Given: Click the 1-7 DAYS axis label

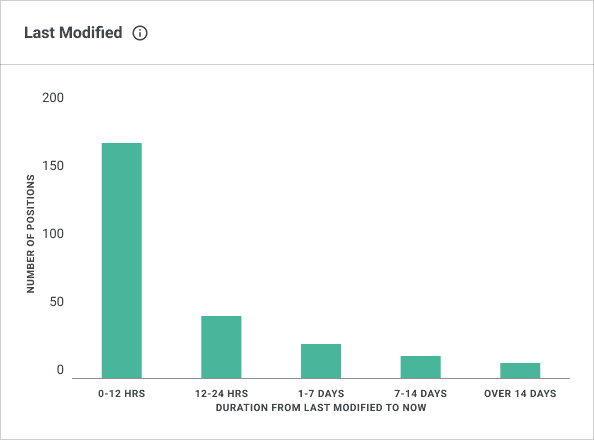Looking at the screenshot, I should 321,393.
